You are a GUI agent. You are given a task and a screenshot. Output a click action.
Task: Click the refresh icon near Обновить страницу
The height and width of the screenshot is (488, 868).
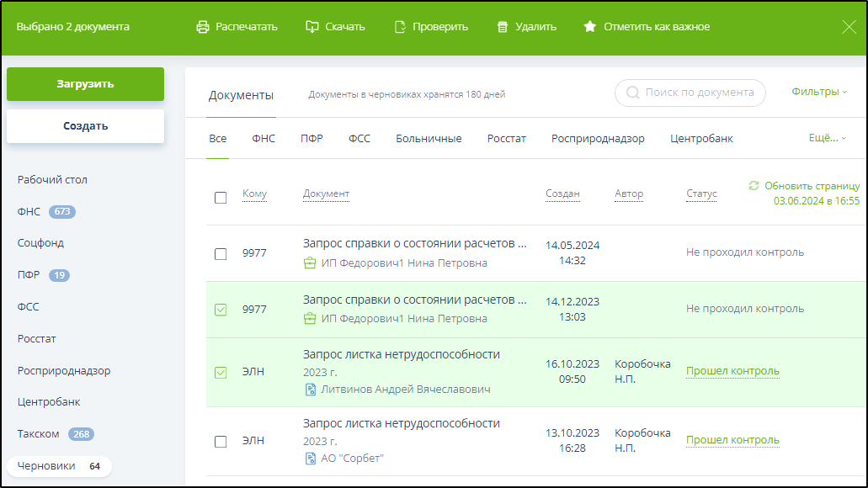tap(754, 185)
